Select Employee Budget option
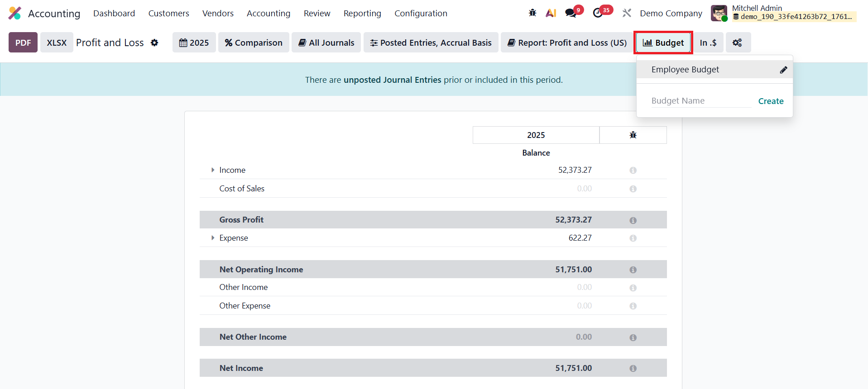The height and width of the screenshot is (389, 868). click(685, 70)
